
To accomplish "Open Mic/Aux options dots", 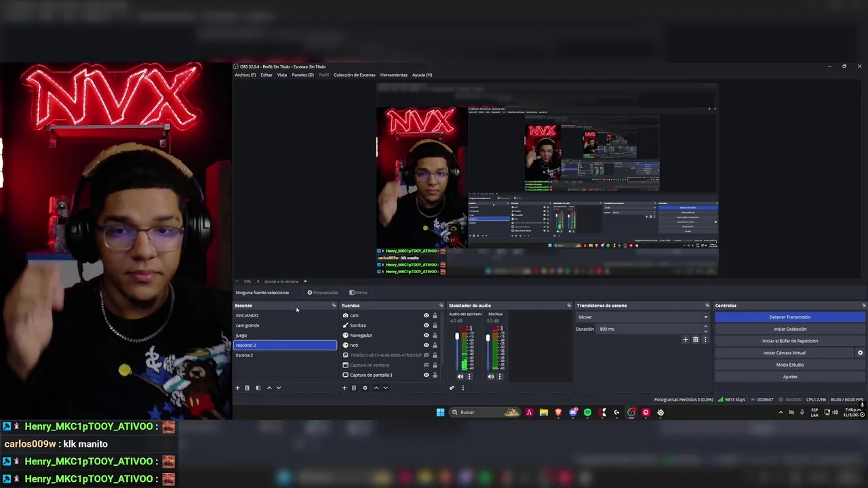I will (x=500, y=376).
